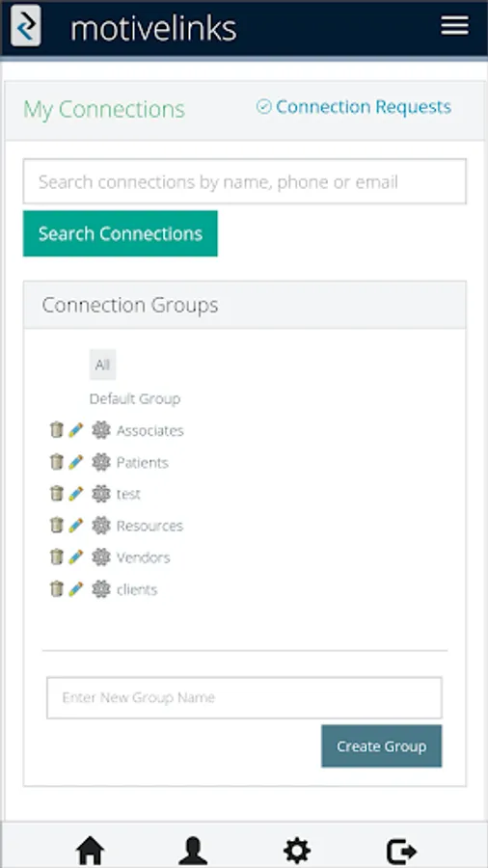
Task: Click the Create Group button
Action: [x=382, y=746]
